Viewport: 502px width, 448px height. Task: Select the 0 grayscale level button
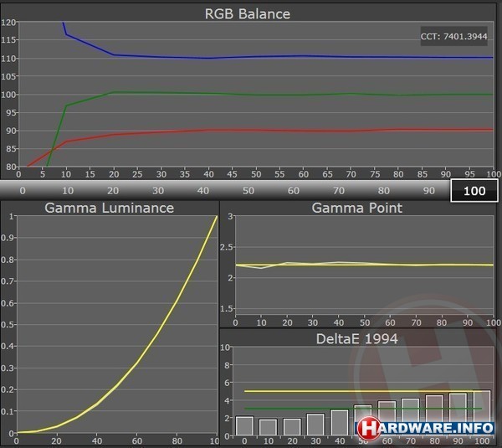click(x=23, y=191)
